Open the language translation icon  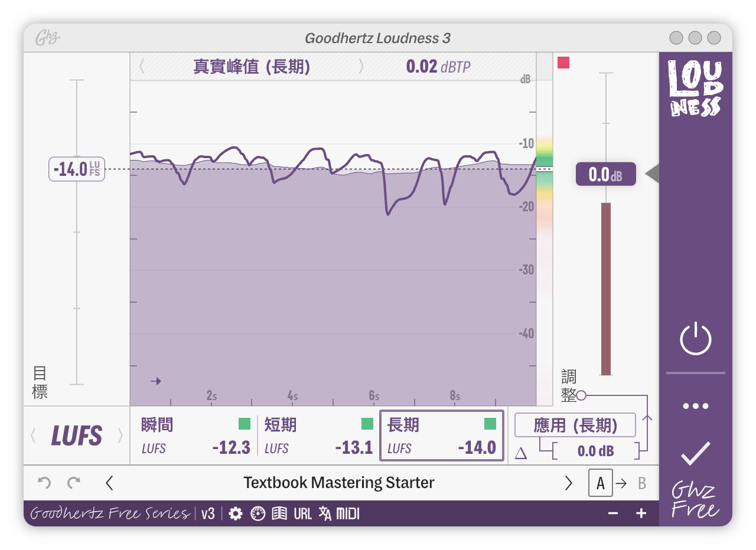(325, 514)
